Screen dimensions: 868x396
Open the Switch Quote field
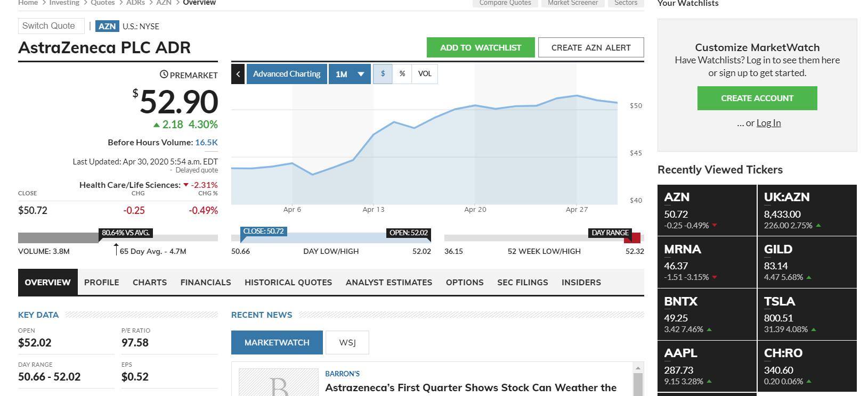pos(51,26)
